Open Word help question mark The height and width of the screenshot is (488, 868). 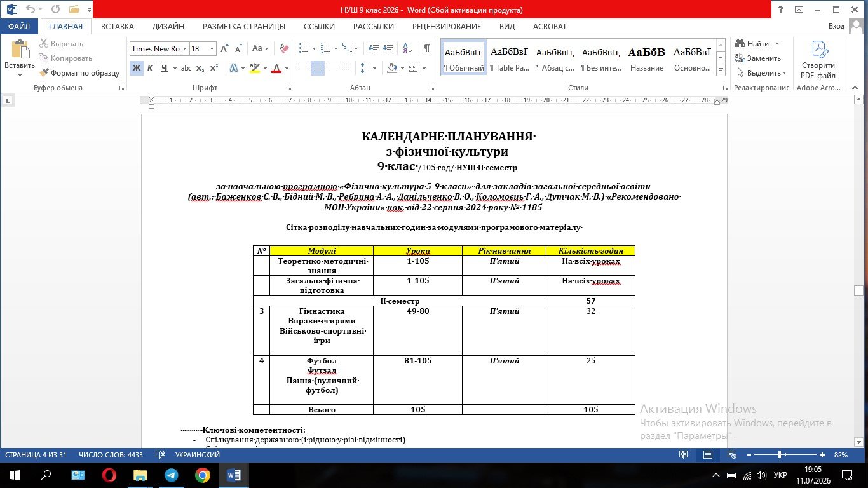(780, 10)
